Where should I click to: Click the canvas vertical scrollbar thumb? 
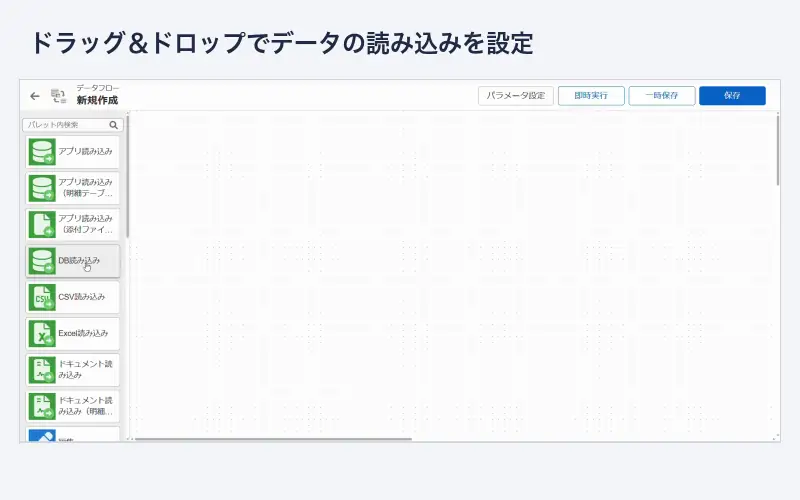tap(778, 151)
